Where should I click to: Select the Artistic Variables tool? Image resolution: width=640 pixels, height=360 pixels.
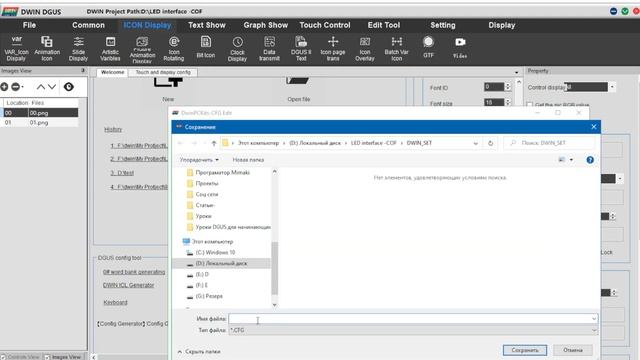pyautogui.click(x=110, y=48)
